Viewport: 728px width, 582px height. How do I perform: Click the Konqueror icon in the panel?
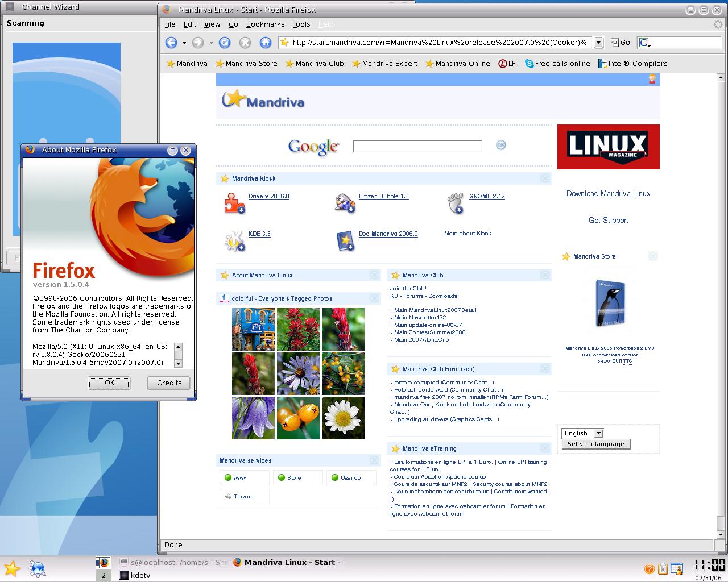pyautogui.click(x=39, y=568)
